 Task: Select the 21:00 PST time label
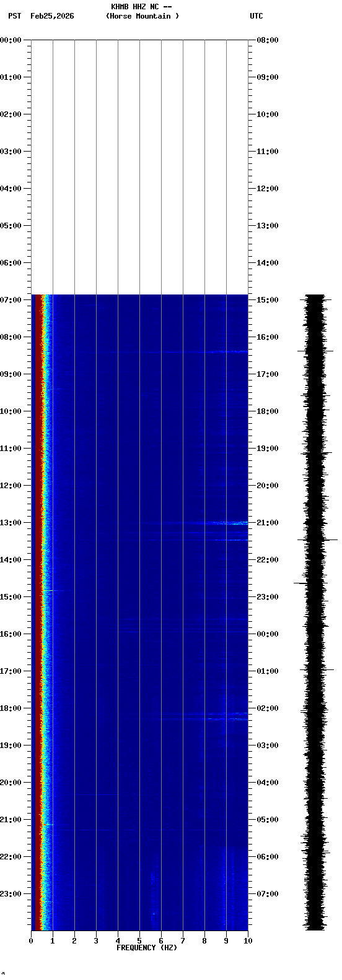11,820
